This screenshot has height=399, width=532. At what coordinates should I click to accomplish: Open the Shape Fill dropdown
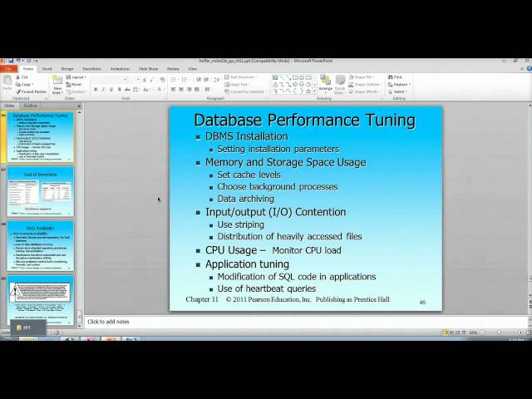click(x=362, y=77)
